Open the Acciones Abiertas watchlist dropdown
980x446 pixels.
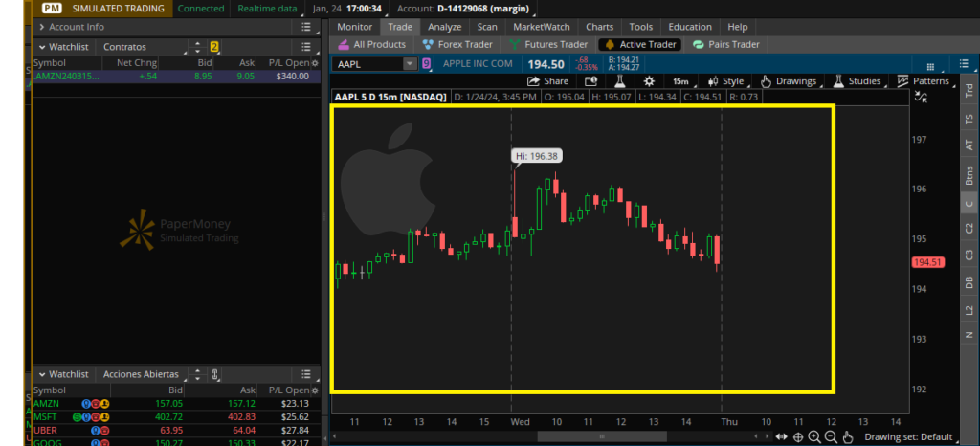pos(143,374)
